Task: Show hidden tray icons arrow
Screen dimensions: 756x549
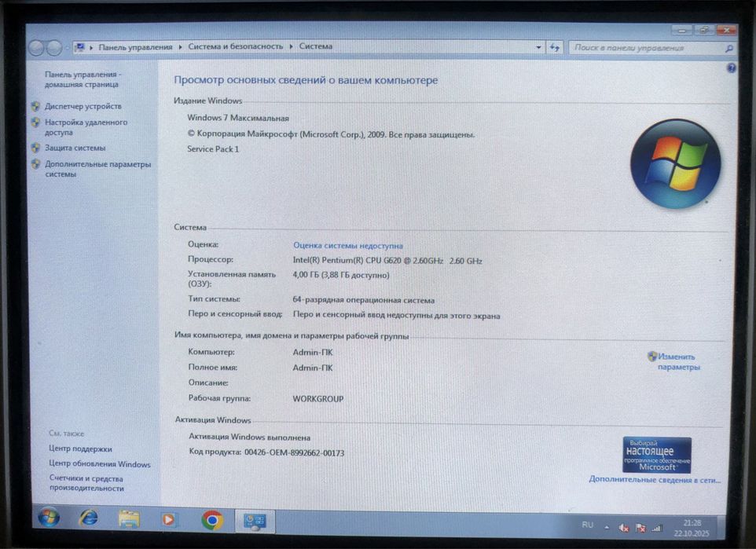Action: pos(607,527)
